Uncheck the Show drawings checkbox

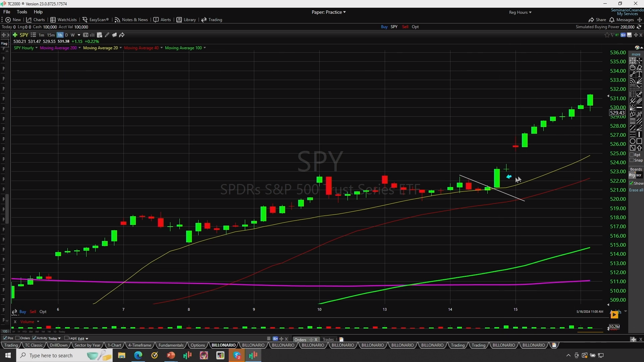coord(632,183)
